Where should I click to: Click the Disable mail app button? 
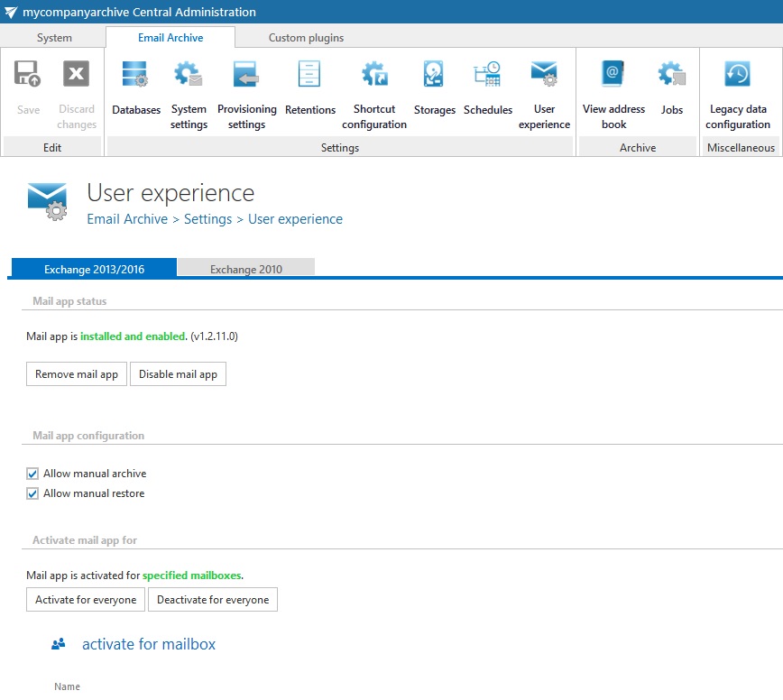tap(178, 374)
